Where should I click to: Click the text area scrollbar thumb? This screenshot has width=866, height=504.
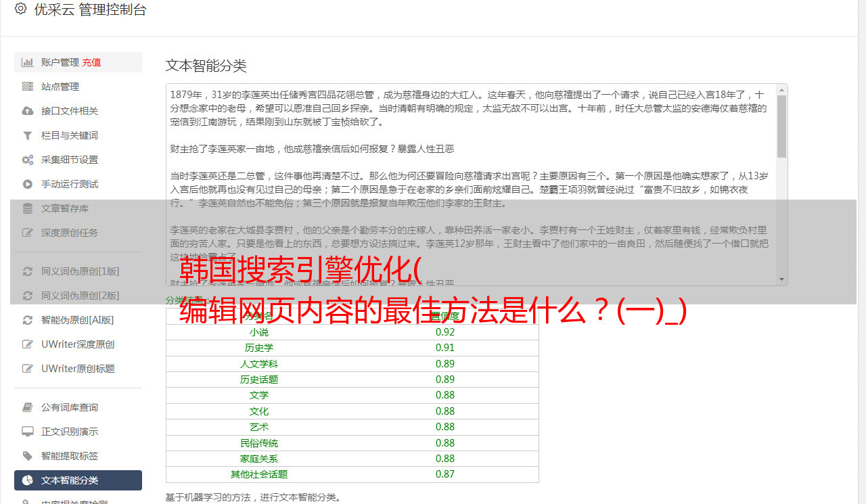[x=781, y=126]
